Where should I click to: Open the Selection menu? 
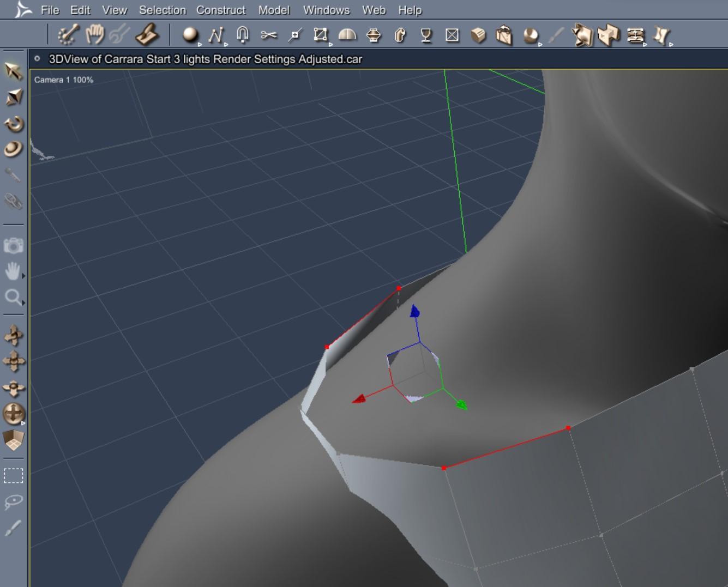tap(162, 10)
